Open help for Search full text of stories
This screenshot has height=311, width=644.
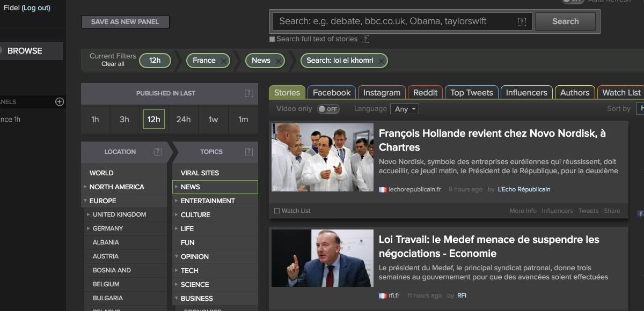[365, 39]
